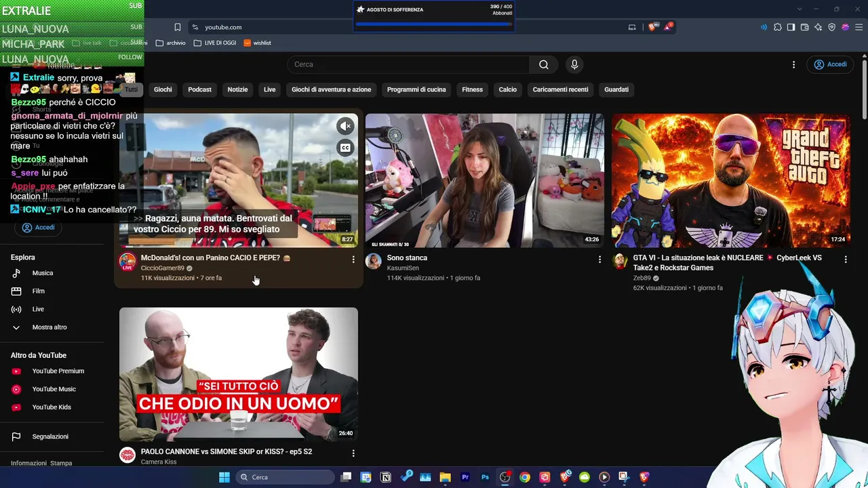Open the CiccioGamer89 channel avatar

pos(127,262)
